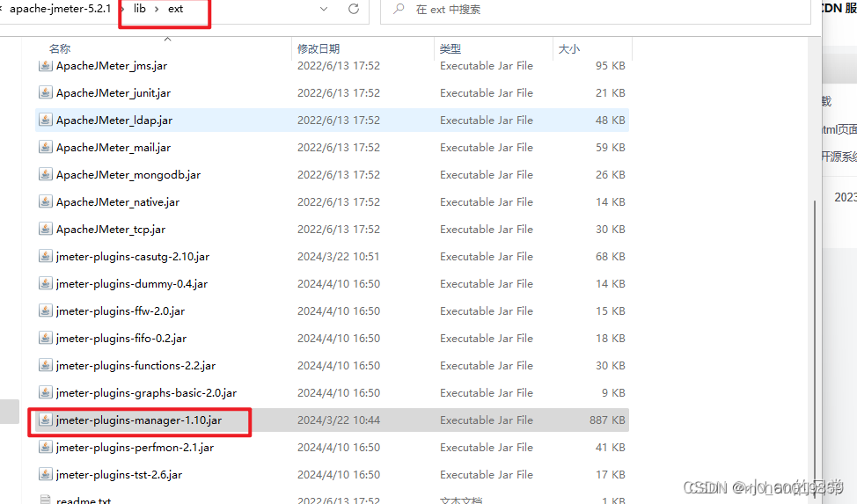Click the jar icon of jmeter-plugins-graphs-basic-2.0.jar

(x=46, y=392)
